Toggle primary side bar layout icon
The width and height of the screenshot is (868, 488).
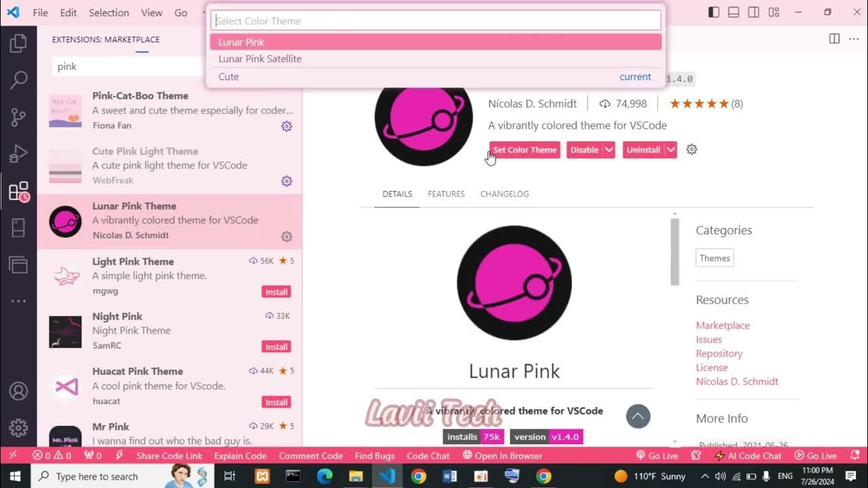pyautogui.click(x=713, y=12)
